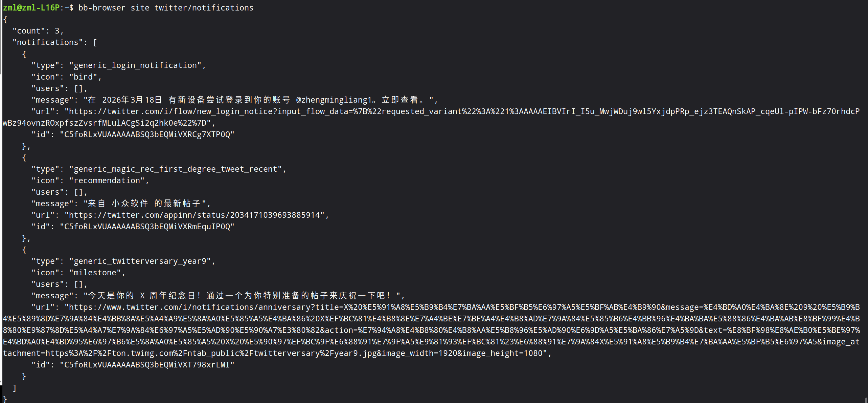Click the "milestone" icon value
Image resolution: width=868 pixels, height=403 pixels.
pos(95,273)
